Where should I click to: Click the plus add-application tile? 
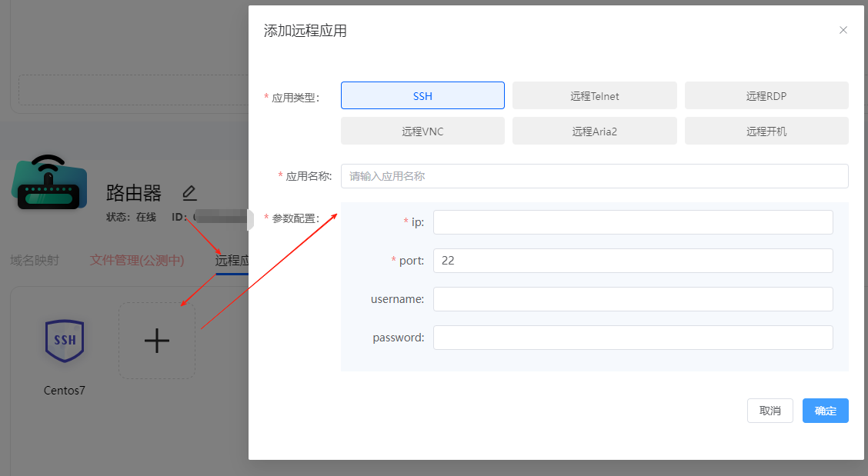(x=157, y=340)
